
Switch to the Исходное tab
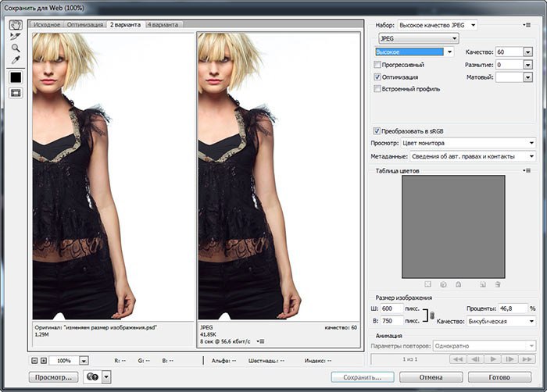tap(45, 25)
